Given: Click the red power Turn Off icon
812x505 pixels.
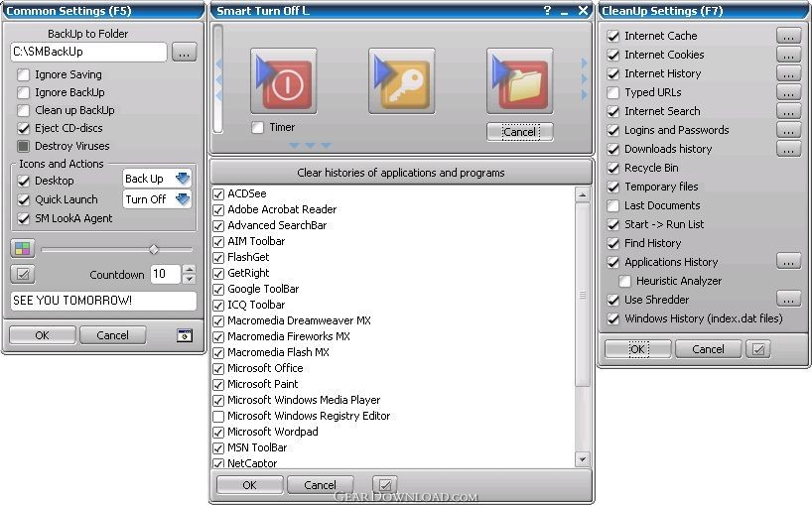Looking at the screenshot, I should [x=284, y=80].
